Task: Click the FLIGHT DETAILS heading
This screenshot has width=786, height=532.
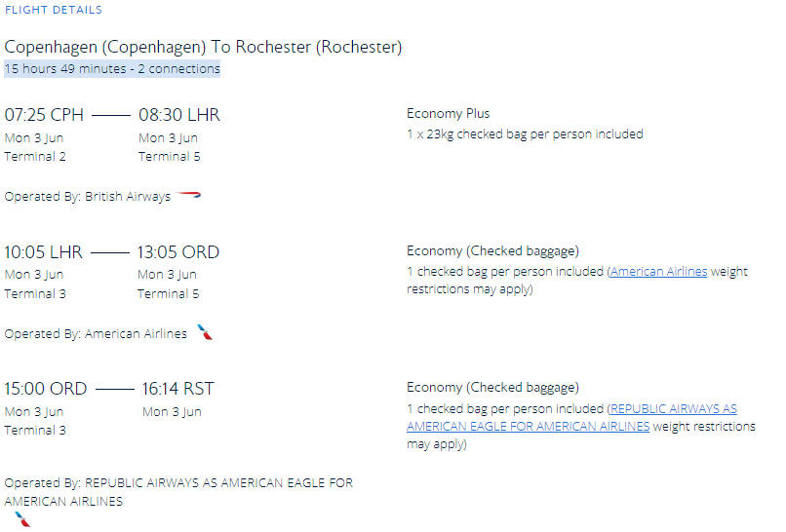Action: click(x=53, y=10)
